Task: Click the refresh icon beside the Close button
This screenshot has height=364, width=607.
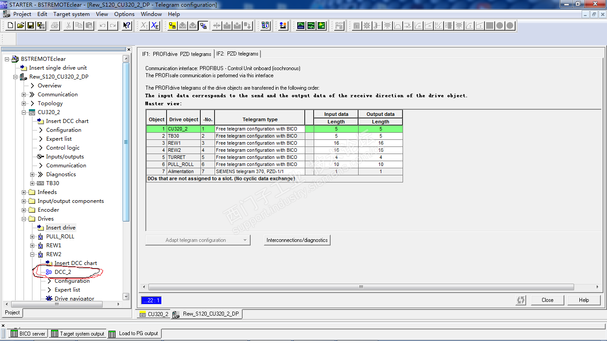Action: pyautogui.click(x=520, y=300)
